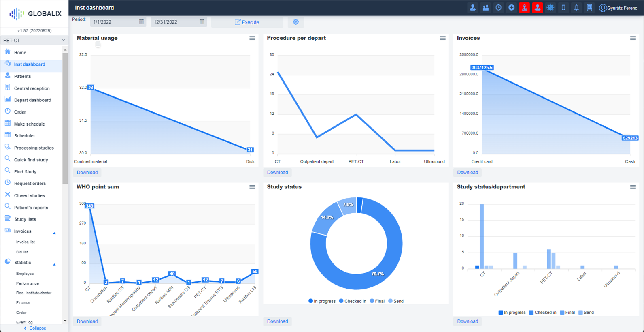Download Study status/department chart
Viewport: 644px width, 332px height.
tap(468, 321)
